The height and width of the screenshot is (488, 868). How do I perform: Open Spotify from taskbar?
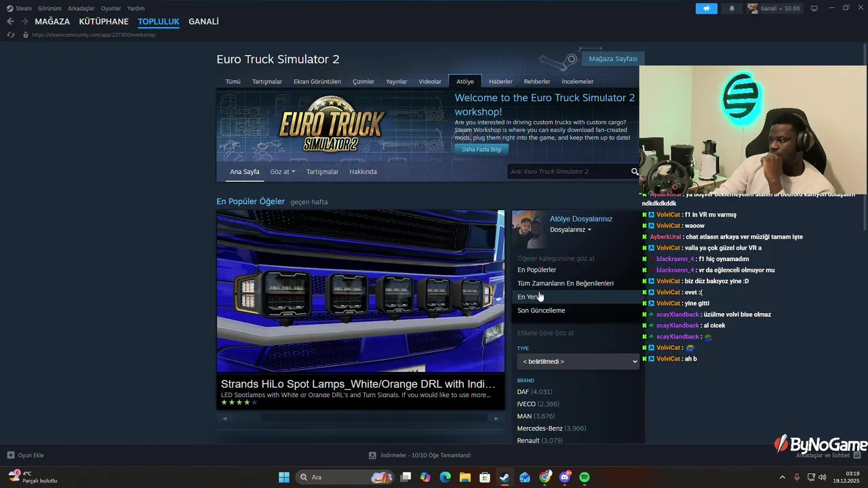[585, 477]
